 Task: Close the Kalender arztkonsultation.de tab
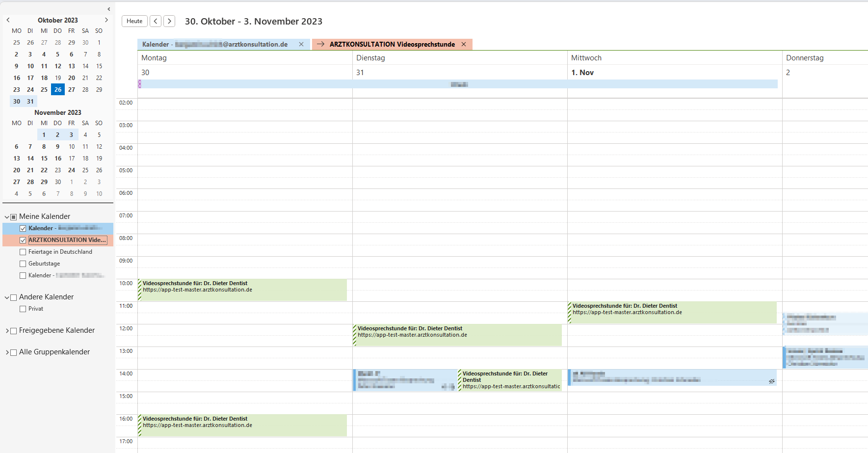tap(301, 44)
